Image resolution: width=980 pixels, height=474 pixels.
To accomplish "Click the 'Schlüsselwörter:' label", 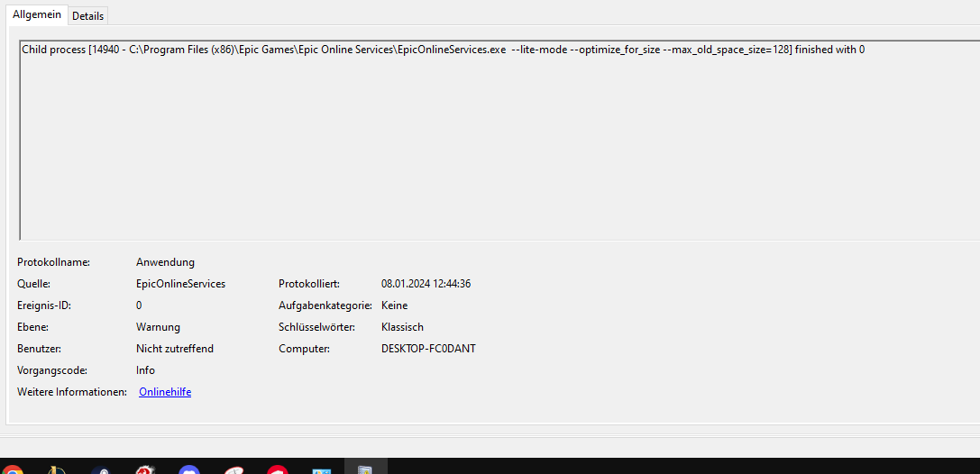I will click(x=316, y=327).
